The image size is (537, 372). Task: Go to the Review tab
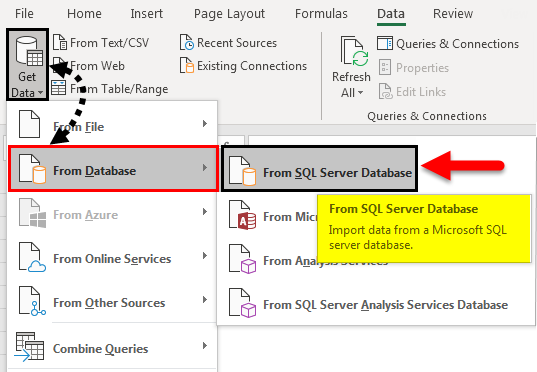point(453,14)
